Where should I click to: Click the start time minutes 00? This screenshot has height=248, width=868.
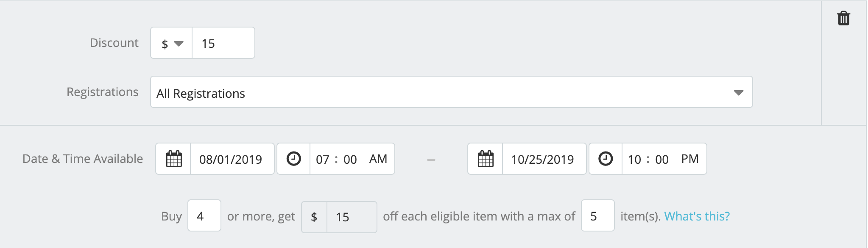350,160
